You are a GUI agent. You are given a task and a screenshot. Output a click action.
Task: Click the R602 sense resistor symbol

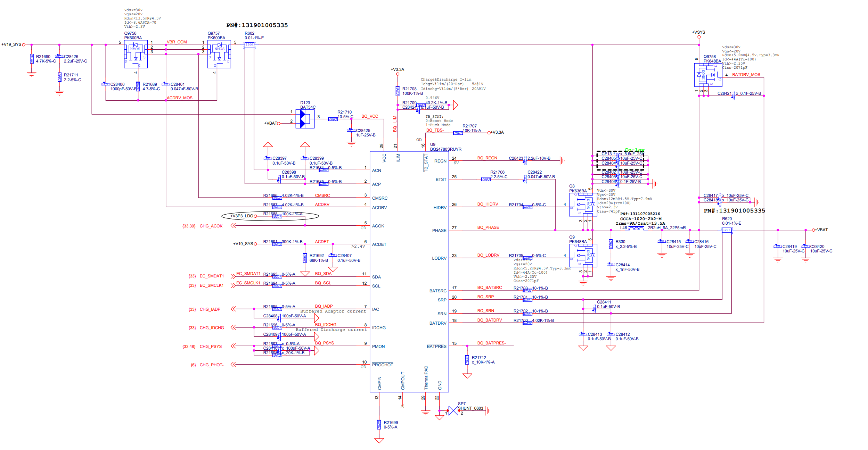[249, 45]
